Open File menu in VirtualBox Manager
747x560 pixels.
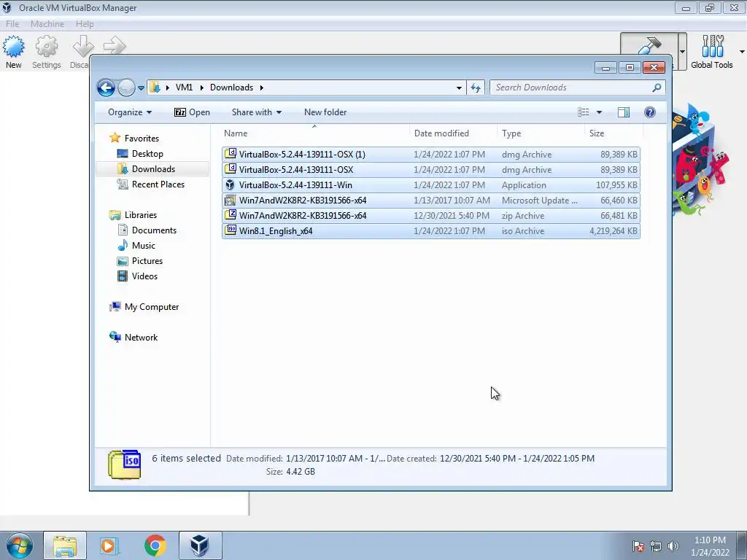[12, 24]
